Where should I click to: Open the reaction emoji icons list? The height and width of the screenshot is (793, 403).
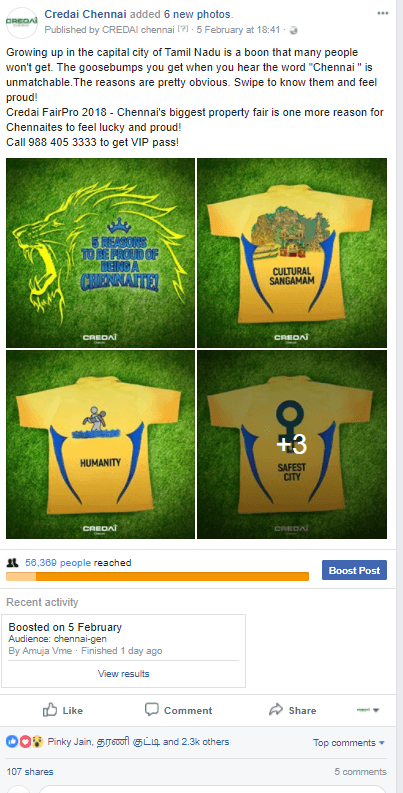click(x=24, y=742)
